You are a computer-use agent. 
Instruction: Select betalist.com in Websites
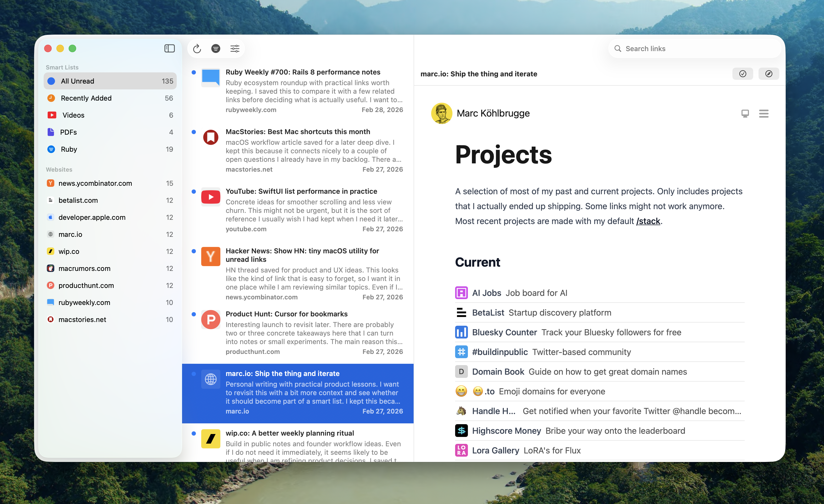point(110,200)
